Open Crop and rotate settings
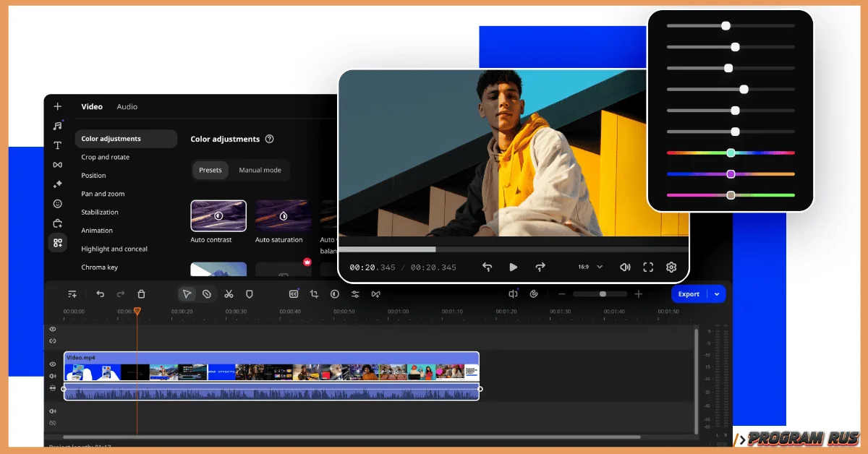This screenshot has width=868, height=454. pos(105,157)
